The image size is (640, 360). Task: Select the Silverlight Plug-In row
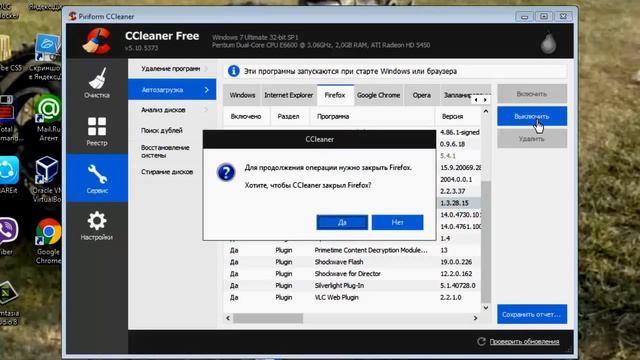[352, 286]
